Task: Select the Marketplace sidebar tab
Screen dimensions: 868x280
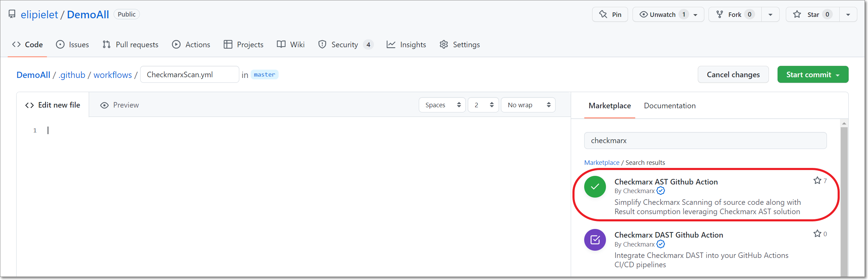Action: tap(610, 106)
